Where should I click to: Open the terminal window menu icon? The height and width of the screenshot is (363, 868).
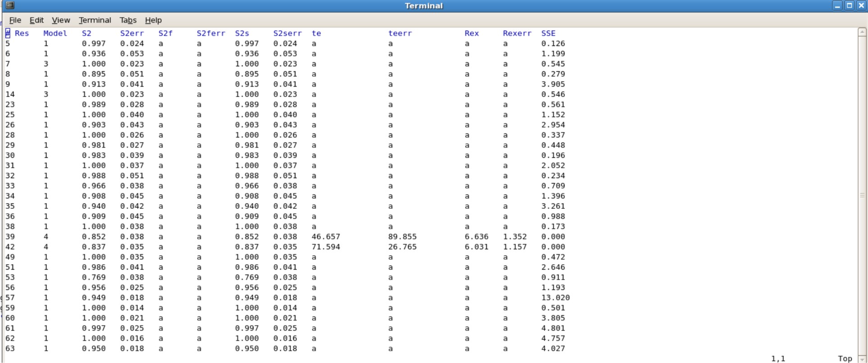[9, 5]
